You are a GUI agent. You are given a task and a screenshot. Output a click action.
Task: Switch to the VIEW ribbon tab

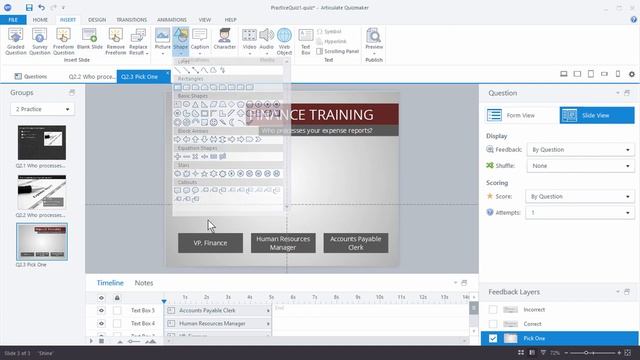click(x=205, y=20)
